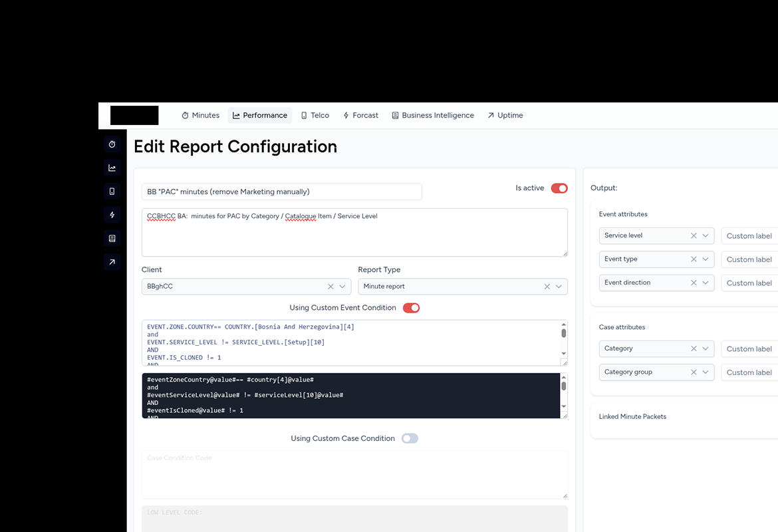
Task: Switch to the Performance tab
Action: point(259,115)
